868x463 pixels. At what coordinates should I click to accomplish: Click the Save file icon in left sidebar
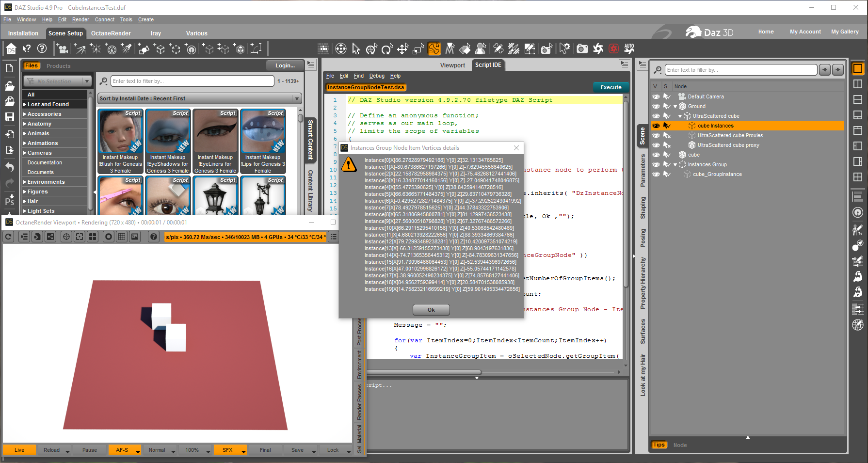coord(10,117)
